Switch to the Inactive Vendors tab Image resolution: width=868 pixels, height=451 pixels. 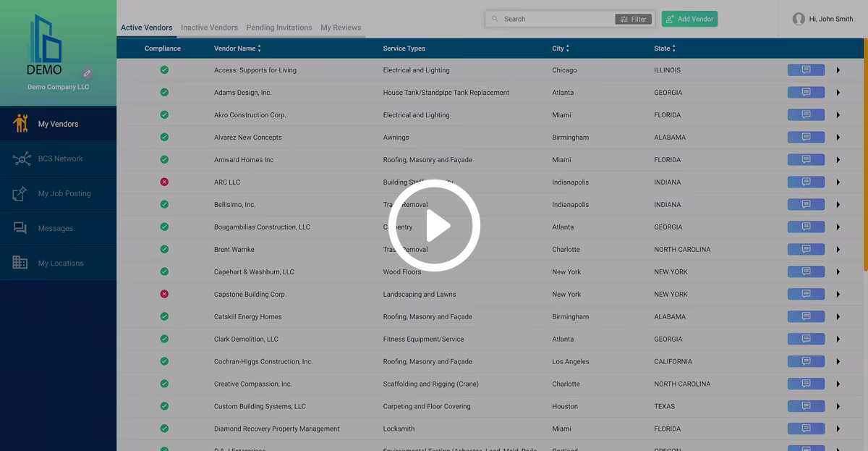point(209,27)
